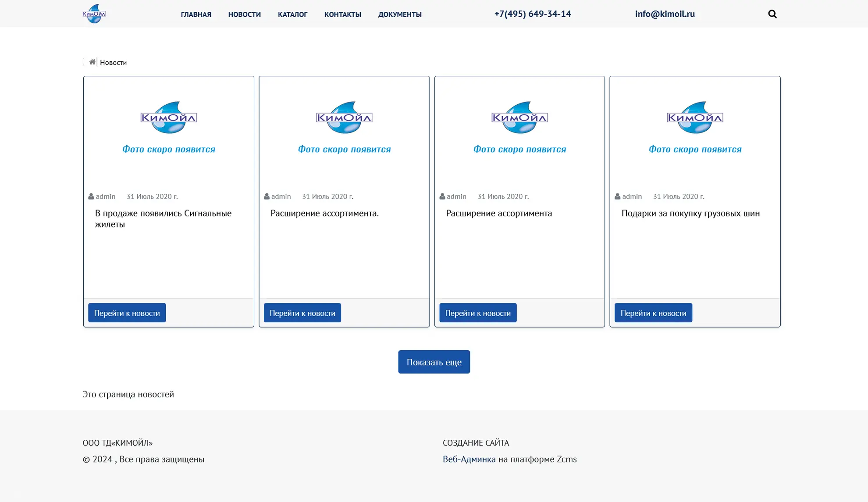868x502 pixels.
Task: Go to Контакты page
Action: (x=342, y=14)
